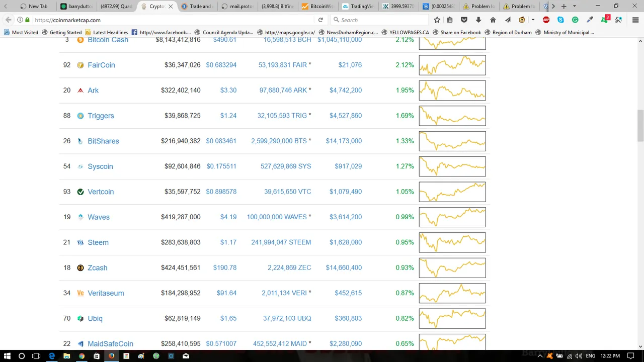Open the Downloads arrow icon
Viewport: 644px width, 362px height.
(x=478, y=20)
